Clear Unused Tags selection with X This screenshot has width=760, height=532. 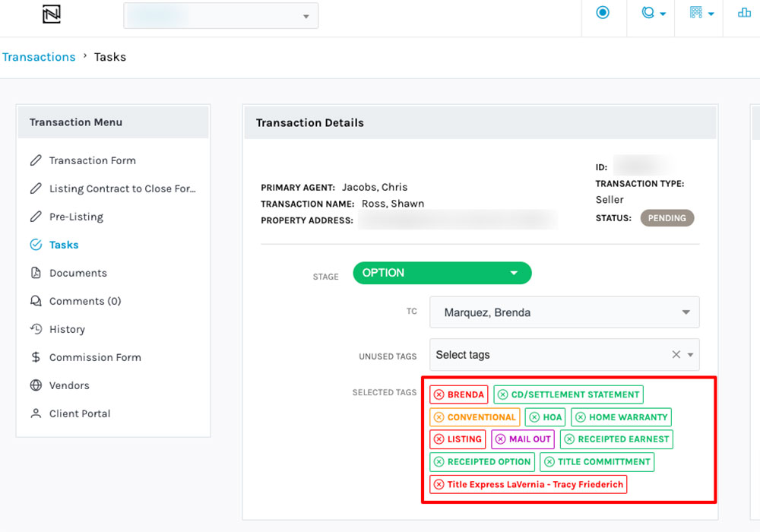(676, 355)
